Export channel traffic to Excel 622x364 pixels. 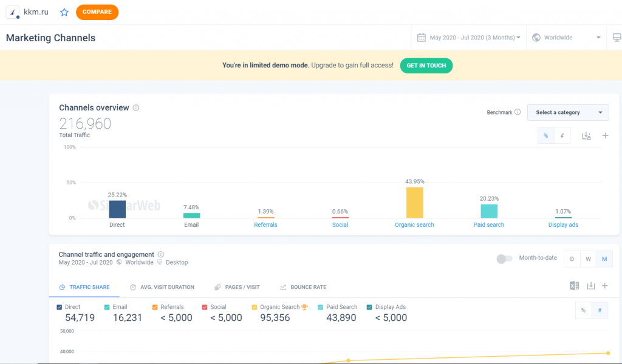pos(574,286)
